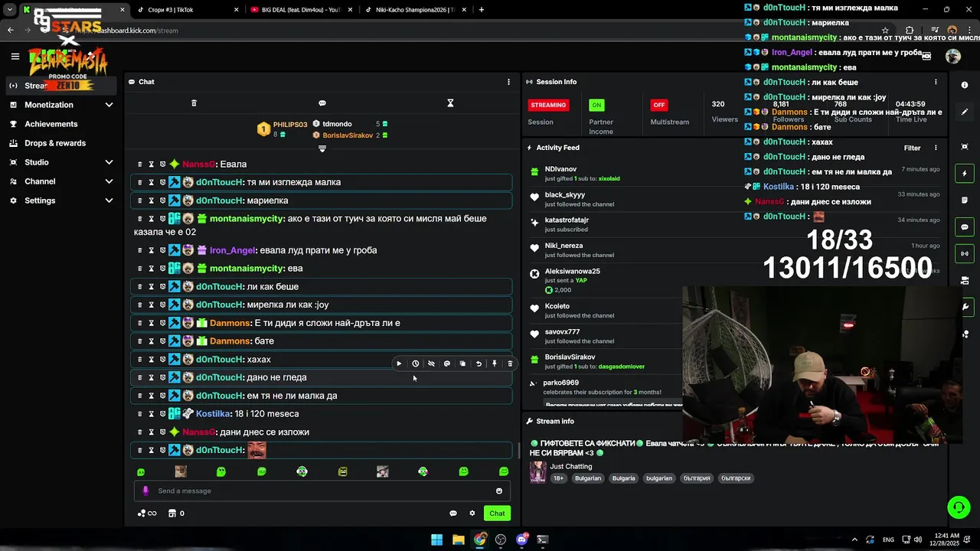Collapse the gift leaderboard with down arrow

(322, 148)
